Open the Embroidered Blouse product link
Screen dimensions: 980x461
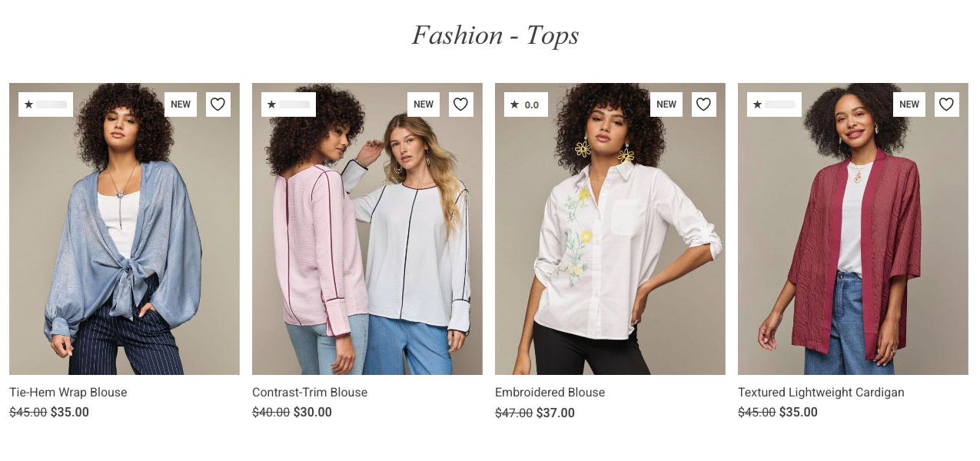click(x=550, y=392)
